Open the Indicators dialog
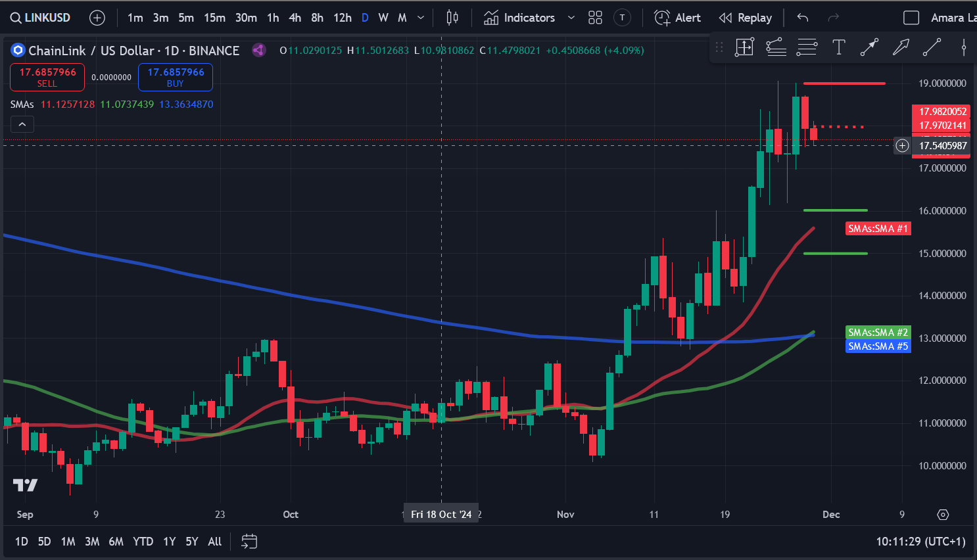Screen dimensions: 977x560 pyautogui.click(x=519, y=18)
